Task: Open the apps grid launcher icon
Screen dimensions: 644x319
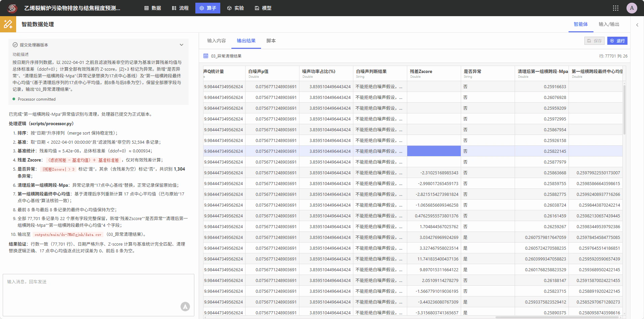Action: 616,8
